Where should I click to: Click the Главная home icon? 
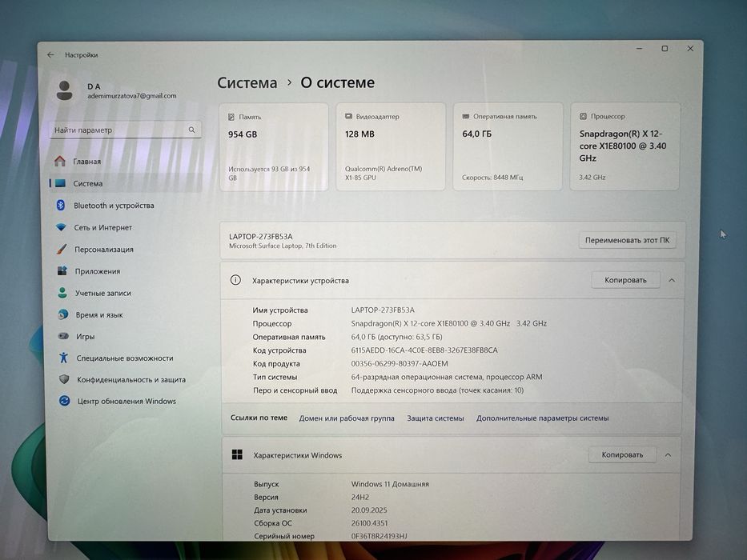click(59, 162)
